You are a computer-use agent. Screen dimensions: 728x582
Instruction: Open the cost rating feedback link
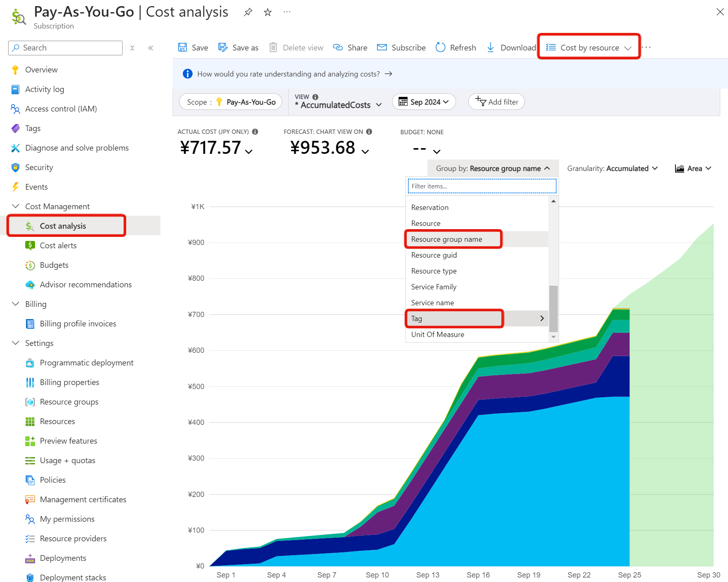pyautogui.click(x=294, y=74)
